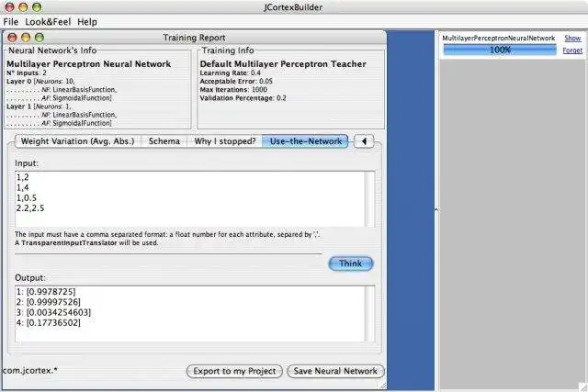The height and width of the screenshot is (392, 588).
Task: Close the Training Report internal window
Action: pyautogui.click(x=12, y=38)
